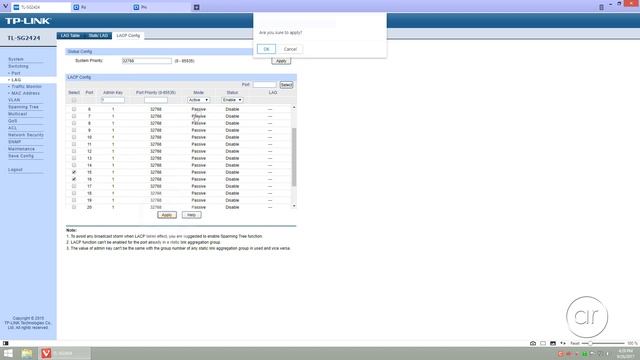Click the Port number search field
Image resolution: width=640 pixels, height=360 pixels.
264,84
